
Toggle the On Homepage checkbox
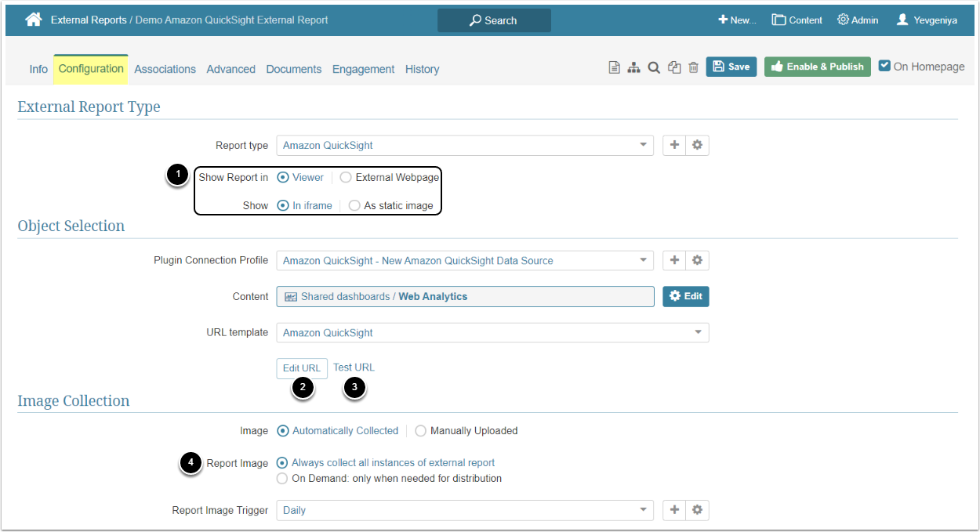click(884, 66)
